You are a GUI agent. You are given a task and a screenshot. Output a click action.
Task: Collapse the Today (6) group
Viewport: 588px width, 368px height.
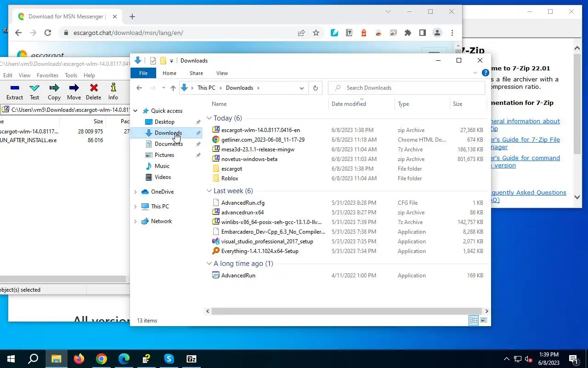pyautogui.click(x=209, y=118)
